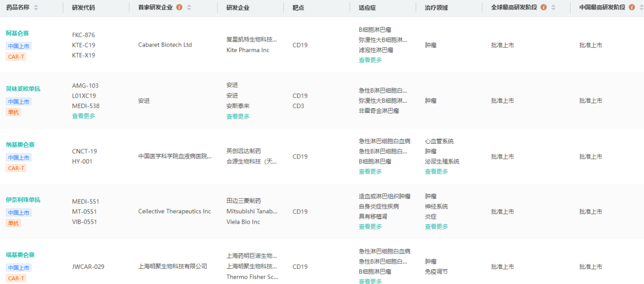Viewport: 644px width, 284px height.
Task: Expand 查看更多 under 具有移植肾 indication
Action: coord(370,227)
